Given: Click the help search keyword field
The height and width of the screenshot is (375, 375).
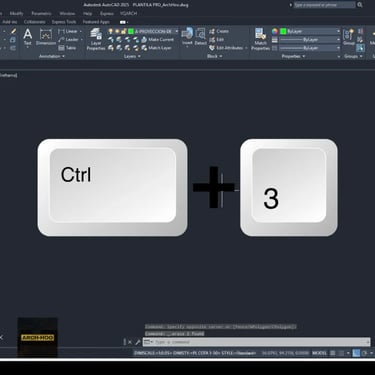Looking at the screenshot, I should click(x=324, y=5).
